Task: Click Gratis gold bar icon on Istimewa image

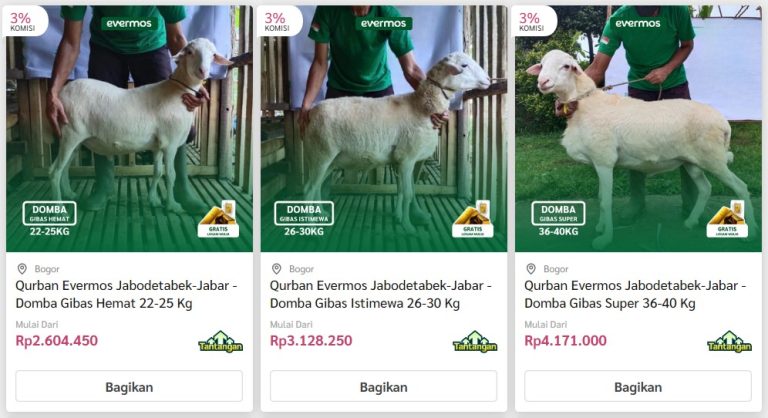Action: coord(473,219)
